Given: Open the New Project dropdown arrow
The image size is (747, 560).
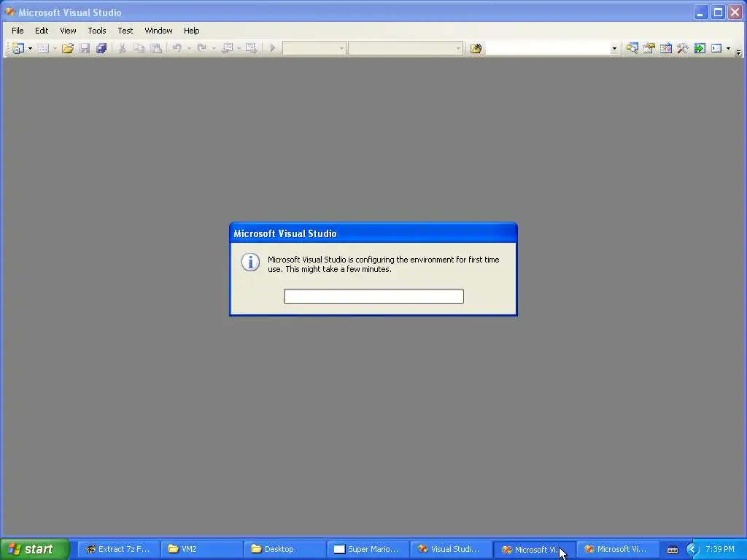Looking at the screenshot, I should pos(30,48).
